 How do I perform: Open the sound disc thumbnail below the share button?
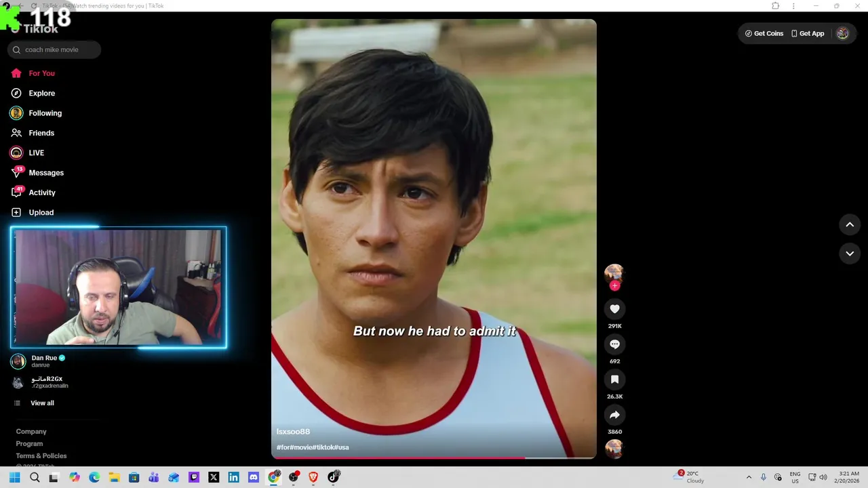[614, 449]
